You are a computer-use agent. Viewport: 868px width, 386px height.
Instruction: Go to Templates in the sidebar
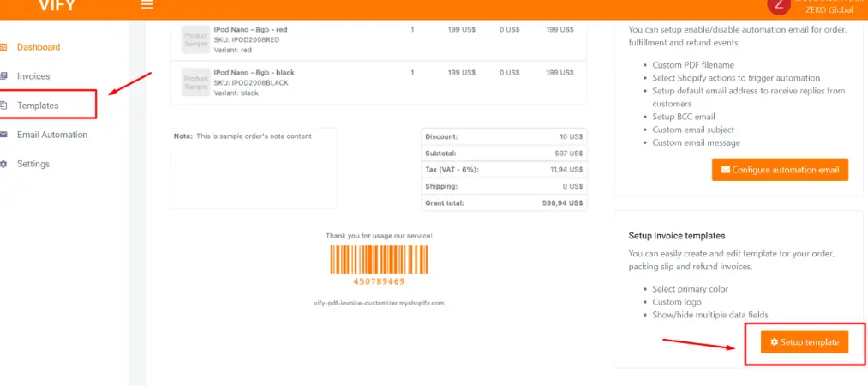38,106
